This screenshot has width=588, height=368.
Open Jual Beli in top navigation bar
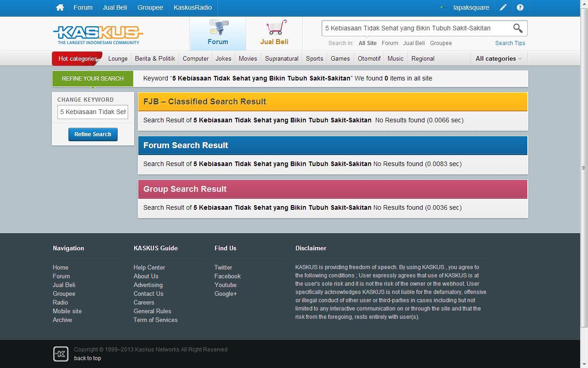coord(115,7)
